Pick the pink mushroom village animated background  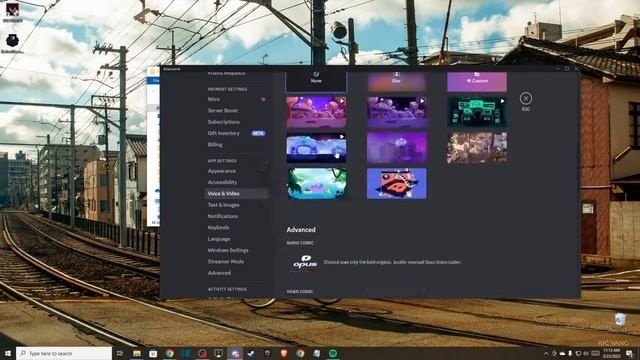316,112
